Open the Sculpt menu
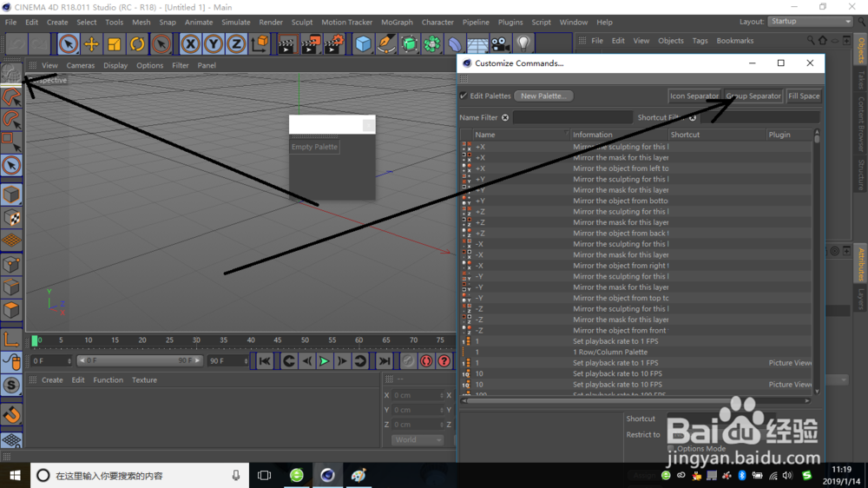868x488 pixels. [302, 23]
